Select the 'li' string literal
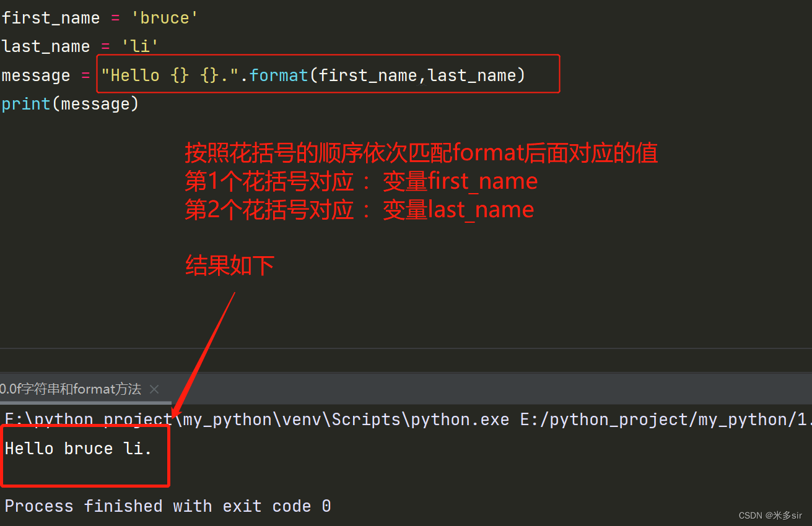Image resolution: width=812 pixels, height=526 pixels. tap(139, 46)
